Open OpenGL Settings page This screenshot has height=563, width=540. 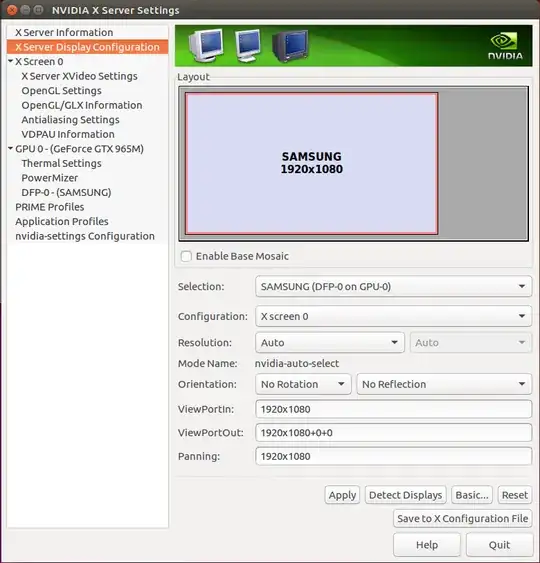pyautogui.click(x=61, y=90)
